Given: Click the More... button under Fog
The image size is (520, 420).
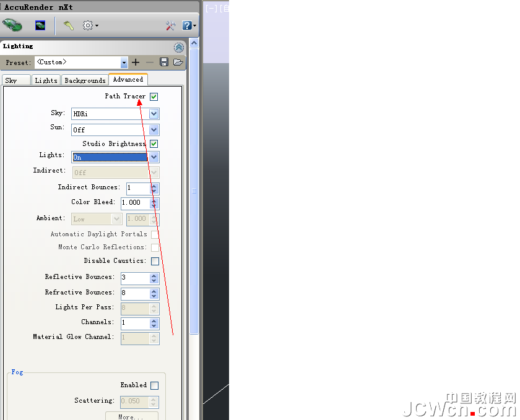Looking at the screenshot, I should click(x=132, y=416).
